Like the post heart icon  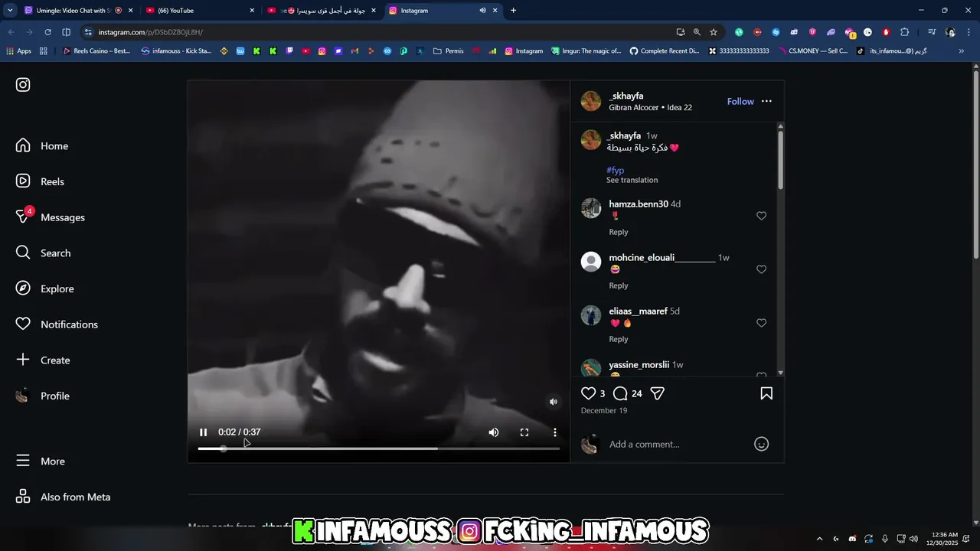[588, 393]
